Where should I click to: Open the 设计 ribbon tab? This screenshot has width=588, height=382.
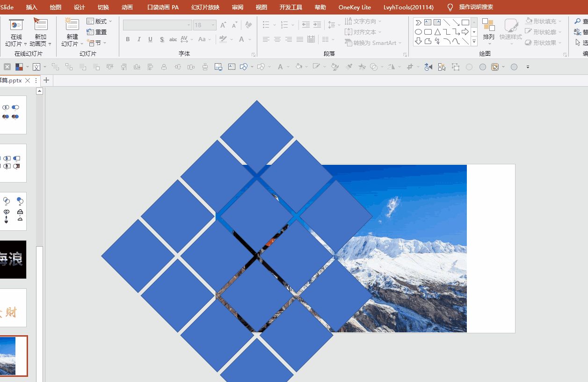pyautogui.click(x=80, y=7)
